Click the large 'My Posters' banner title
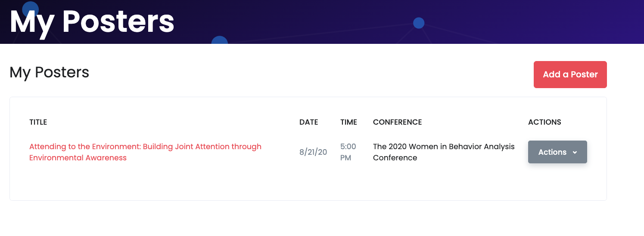 (92, 21)
